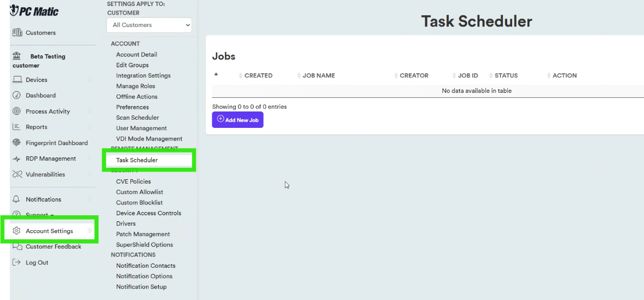Image resolution: width=644 pixels, height=300 pixels.
Task: Open Custom Blocklist
Action: [139, 203]
